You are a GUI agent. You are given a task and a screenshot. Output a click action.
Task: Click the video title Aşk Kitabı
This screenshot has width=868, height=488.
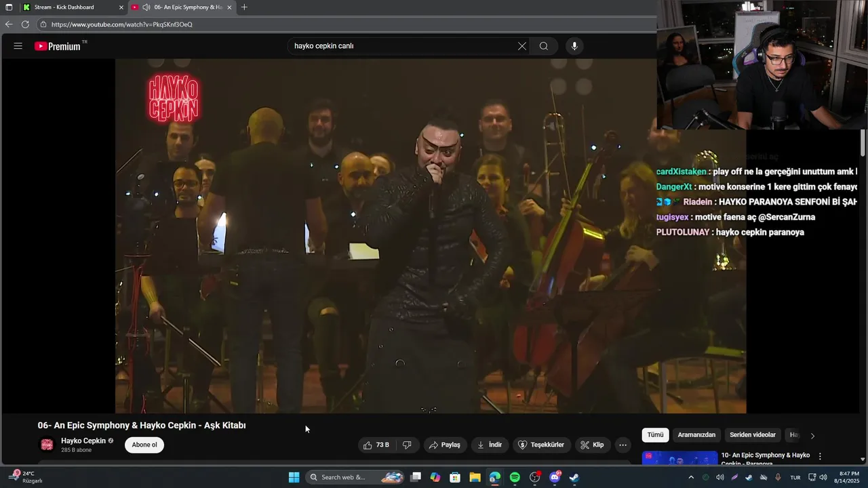click(x=142, y=426)
